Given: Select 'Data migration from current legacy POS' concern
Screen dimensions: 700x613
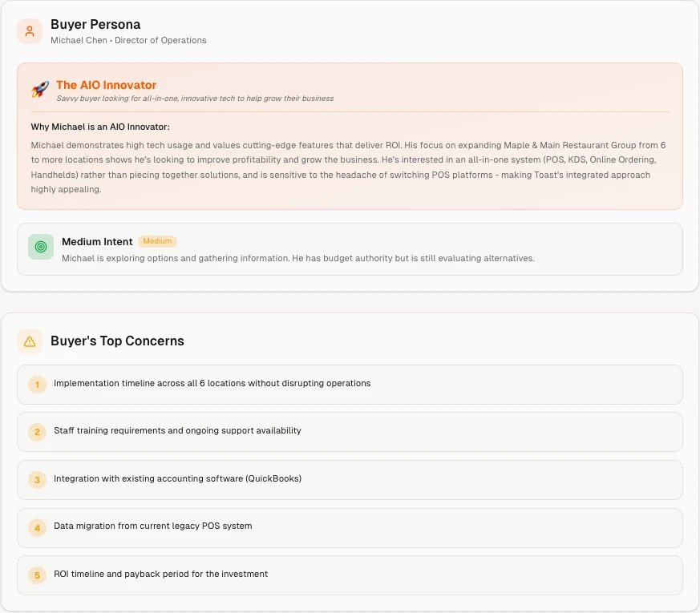Looking at the screenshot, I should [350, 528].
